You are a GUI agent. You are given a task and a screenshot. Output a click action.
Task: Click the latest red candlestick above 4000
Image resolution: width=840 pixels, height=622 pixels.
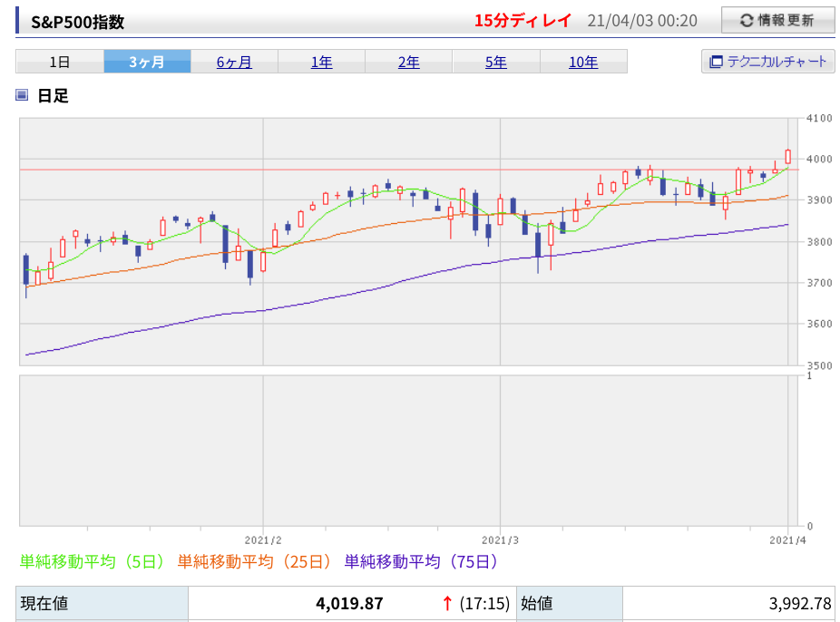[x=787, y=156]
